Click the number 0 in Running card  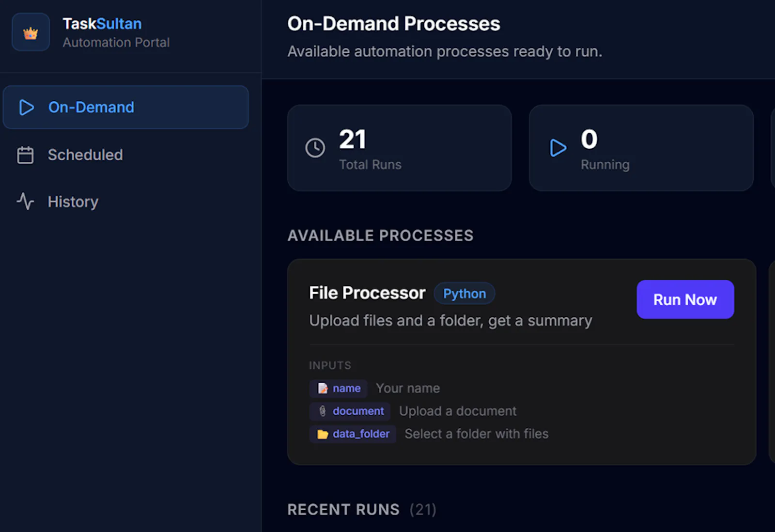[x=589, y=140]
